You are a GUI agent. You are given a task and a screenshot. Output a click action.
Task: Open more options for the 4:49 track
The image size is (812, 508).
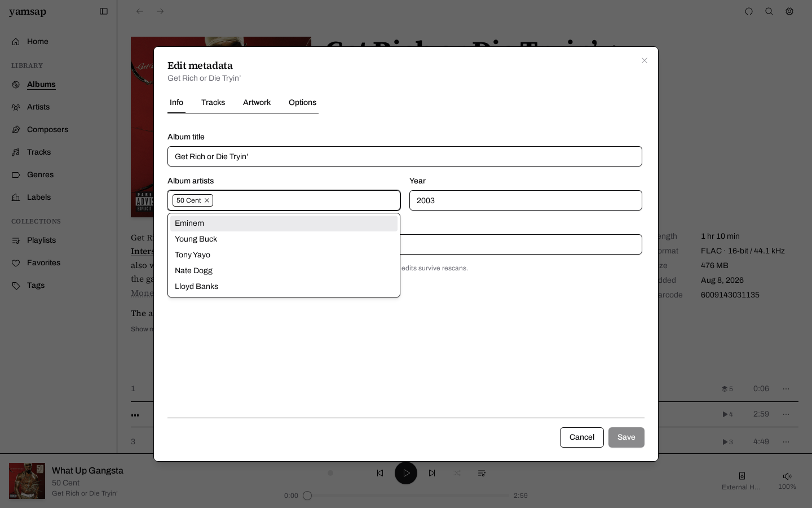click(x=786, y=442)
